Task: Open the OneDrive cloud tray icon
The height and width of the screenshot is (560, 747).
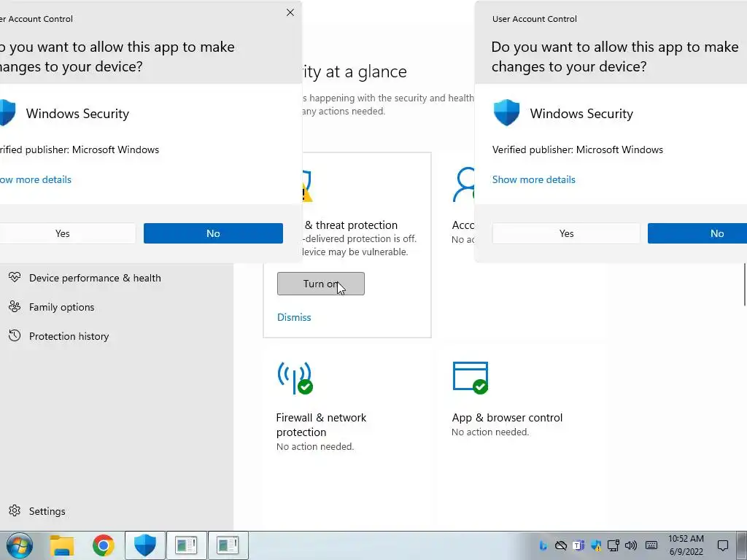Action: coord(561,545)
